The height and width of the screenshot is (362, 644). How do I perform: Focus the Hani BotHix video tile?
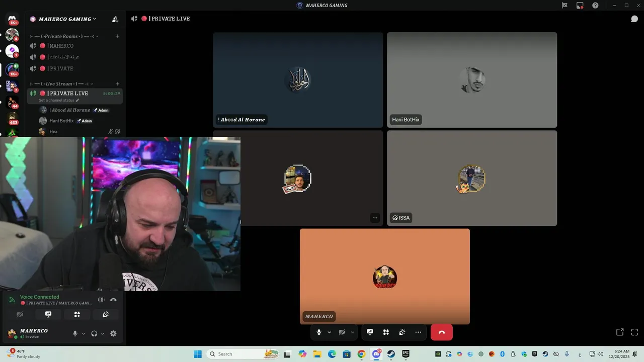coord(472,80)
